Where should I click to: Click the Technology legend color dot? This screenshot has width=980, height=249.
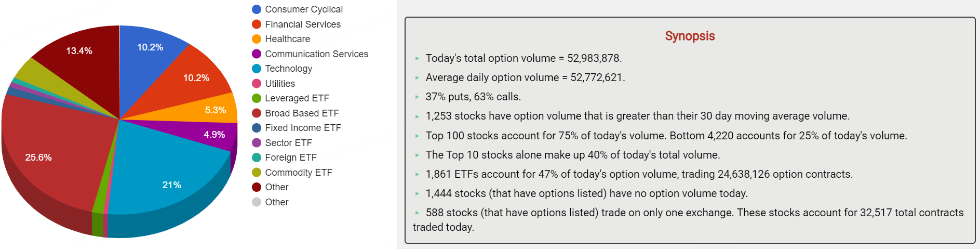(x=257, y=69)
